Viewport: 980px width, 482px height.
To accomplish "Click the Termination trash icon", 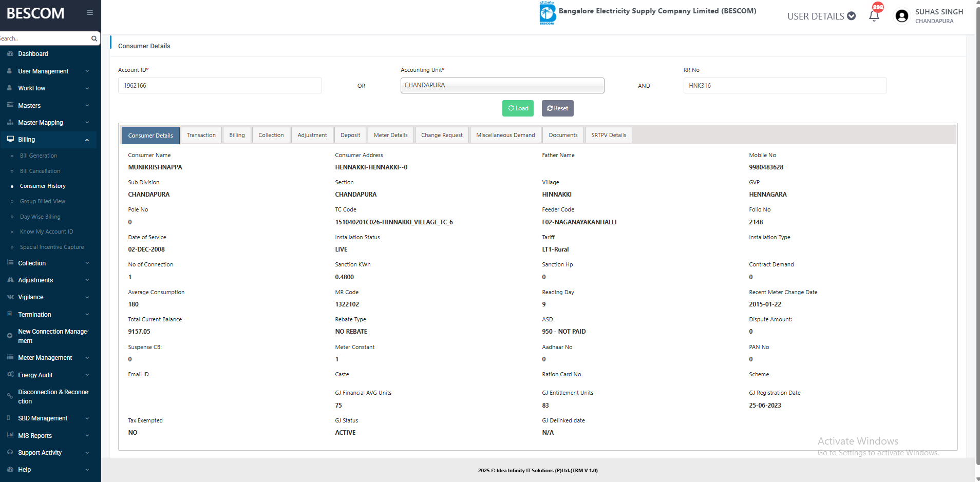I will tap(10, 314).
